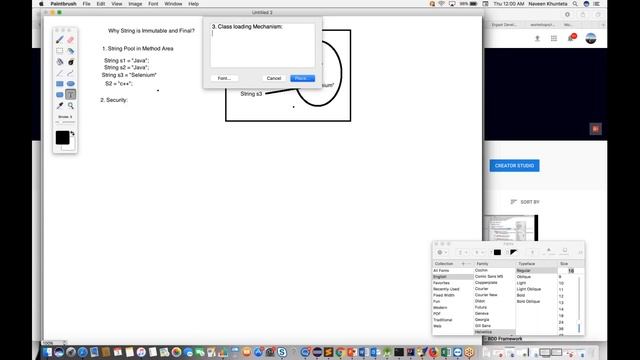The image size is (640, 360).
Task: Open the View menu
Action: tap(117, 4)
